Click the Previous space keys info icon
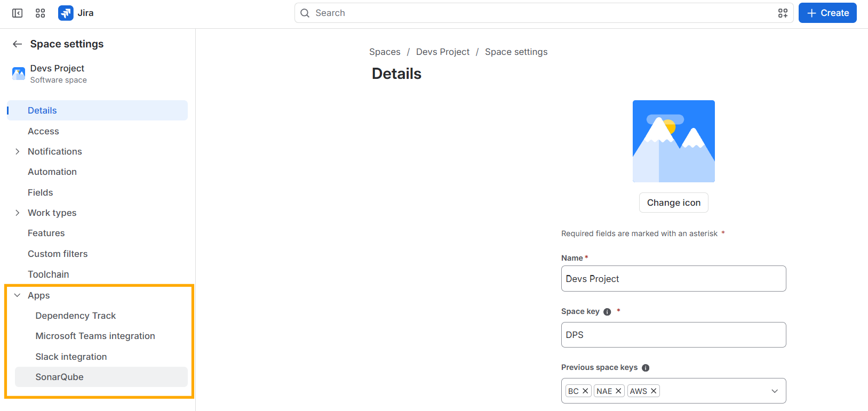Screen dimensions: 868x411 point(646,368)
